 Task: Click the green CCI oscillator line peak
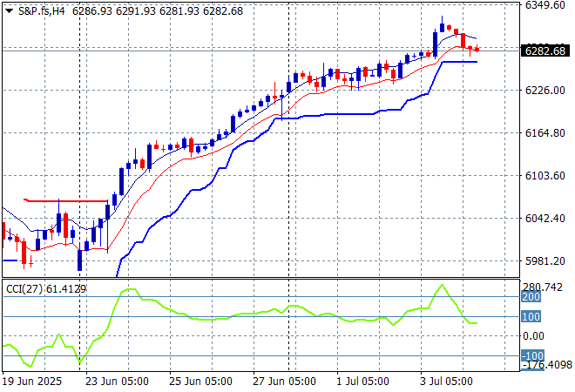point(442,285)
